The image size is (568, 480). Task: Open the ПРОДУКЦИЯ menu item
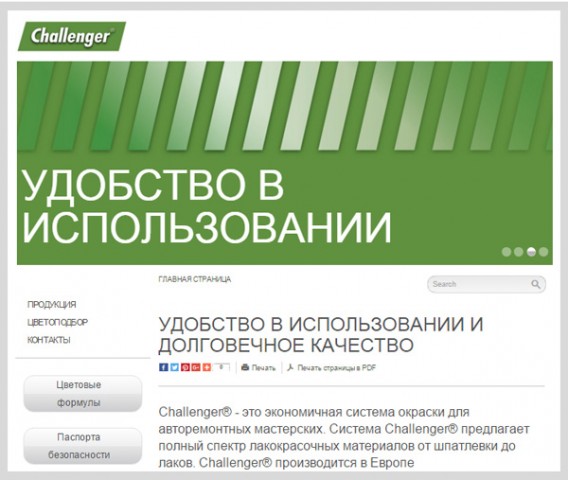[52, 305]
